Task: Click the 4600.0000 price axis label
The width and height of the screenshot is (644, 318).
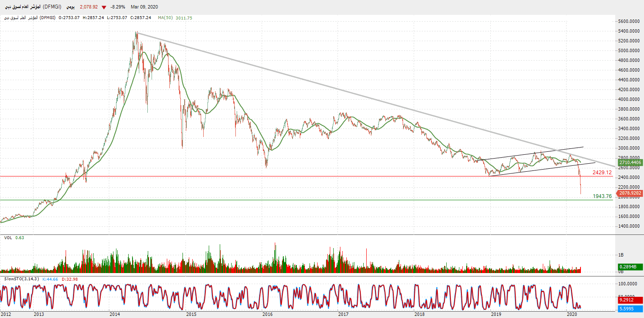Action: click(628, 70)
